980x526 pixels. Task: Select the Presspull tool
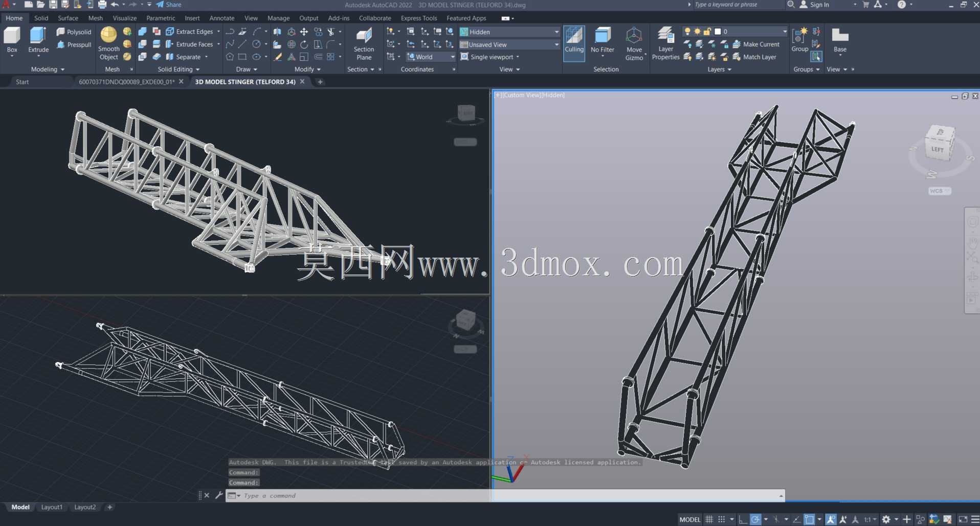click(74, 44)
